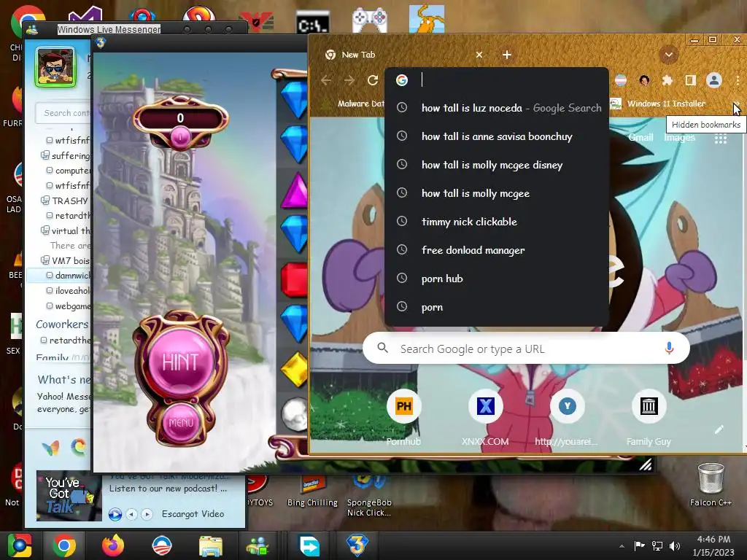This screenshot has width=747, height=560.
Task: Open a new Chrome tab with plus
Action: (x=507, y=55)
